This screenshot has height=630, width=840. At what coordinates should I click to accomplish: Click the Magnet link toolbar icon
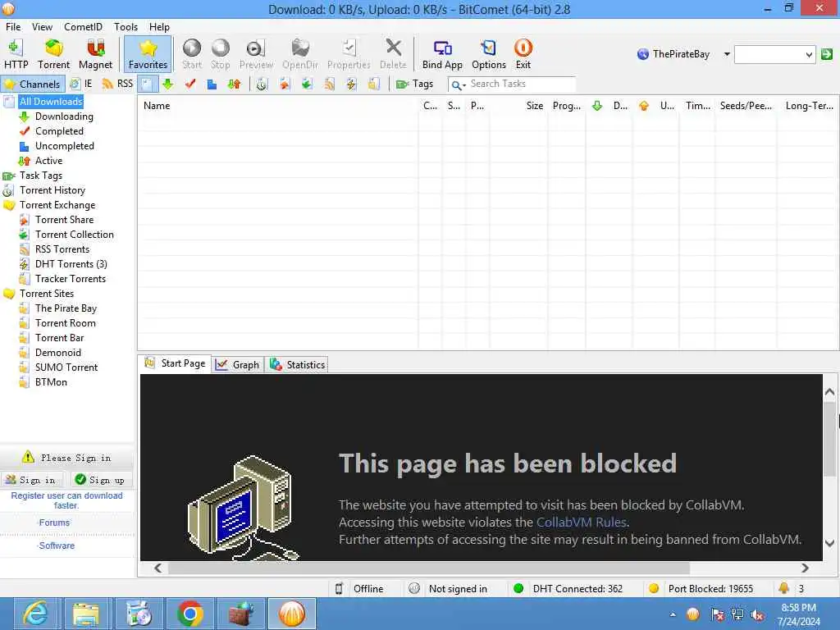click(x=95, y=54)
